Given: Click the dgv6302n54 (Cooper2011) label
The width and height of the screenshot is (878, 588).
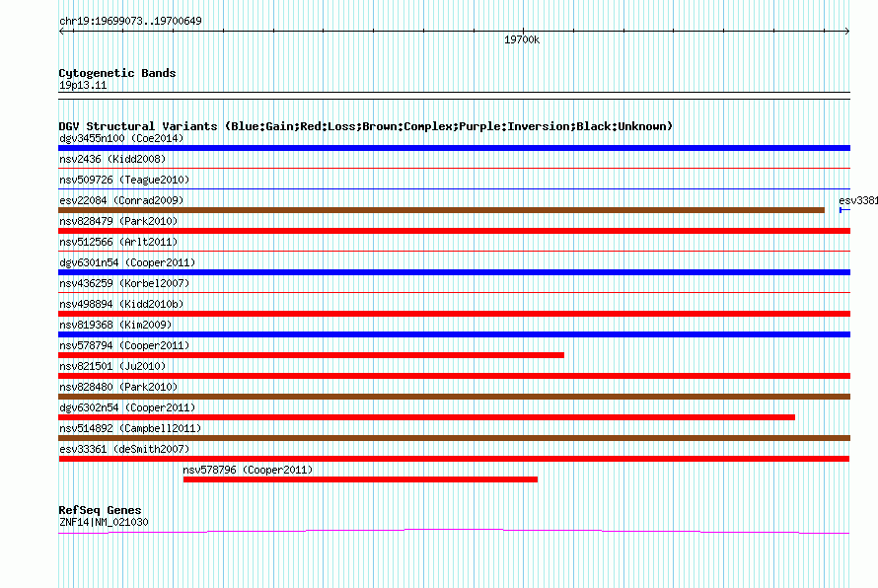Looking at the screenshot, I should 127,407.
